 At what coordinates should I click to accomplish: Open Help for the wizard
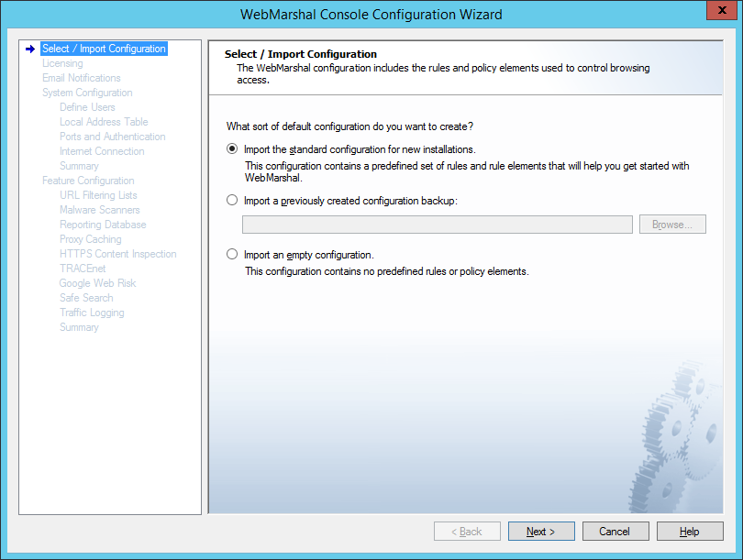coord(689,532)
